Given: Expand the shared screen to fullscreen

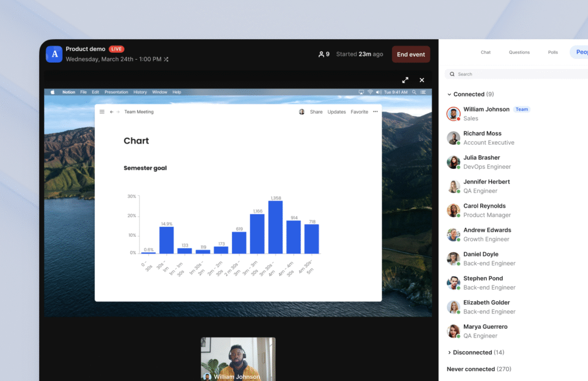Looking at the screenshot, I should 405,80.
